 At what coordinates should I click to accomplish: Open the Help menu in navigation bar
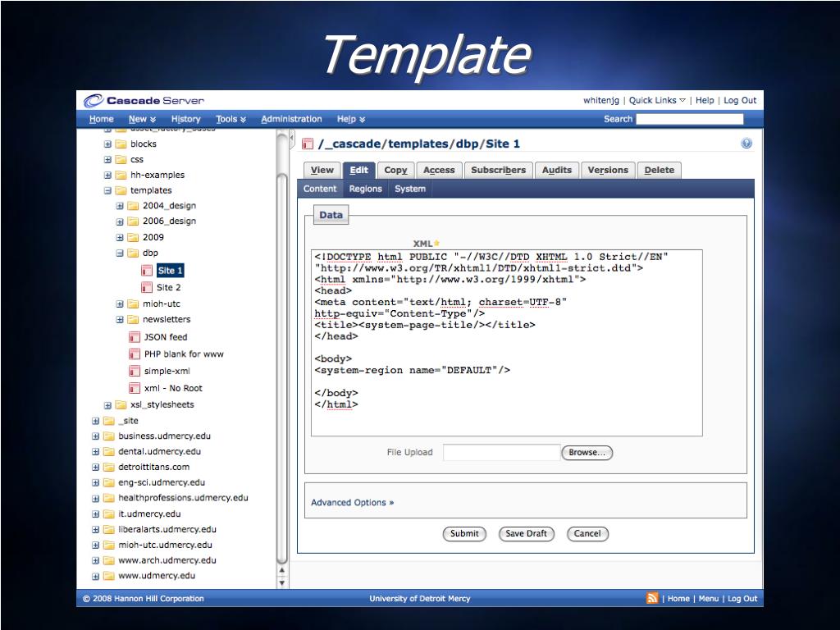tap(351, 119)
